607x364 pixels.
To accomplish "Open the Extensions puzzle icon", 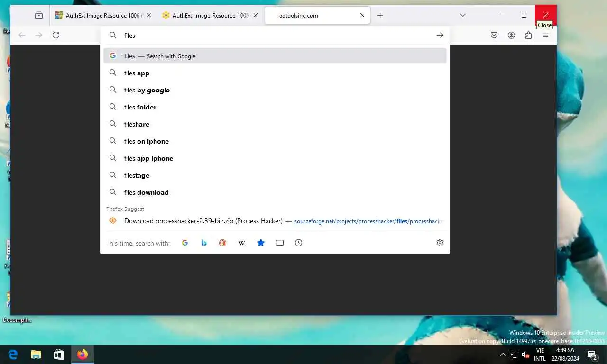I will point(528,35).
